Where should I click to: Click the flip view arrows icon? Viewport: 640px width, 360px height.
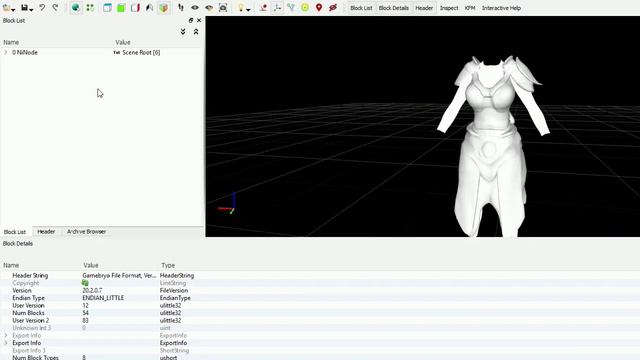[x=181, y=8]
